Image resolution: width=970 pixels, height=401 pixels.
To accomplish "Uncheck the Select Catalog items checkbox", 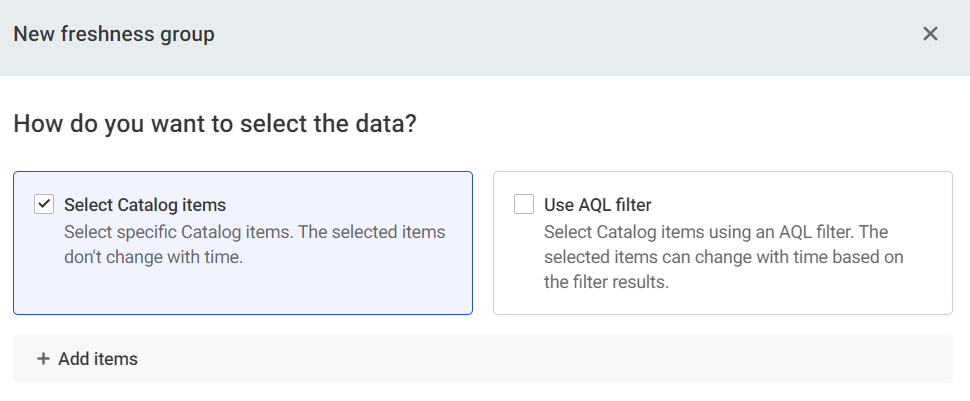I will (44, 205).
